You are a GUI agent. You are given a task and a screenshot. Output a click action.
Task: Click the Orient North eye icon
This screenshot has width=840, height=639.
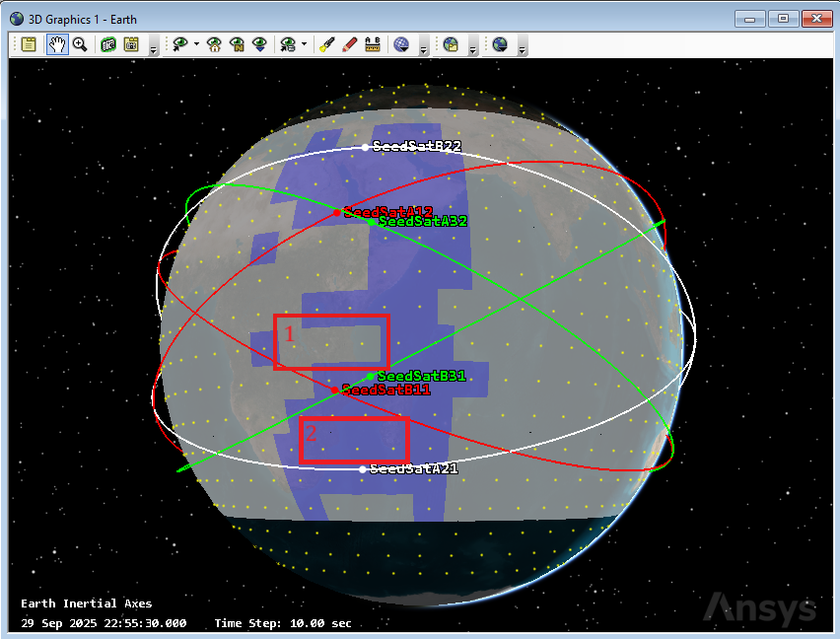237,44
